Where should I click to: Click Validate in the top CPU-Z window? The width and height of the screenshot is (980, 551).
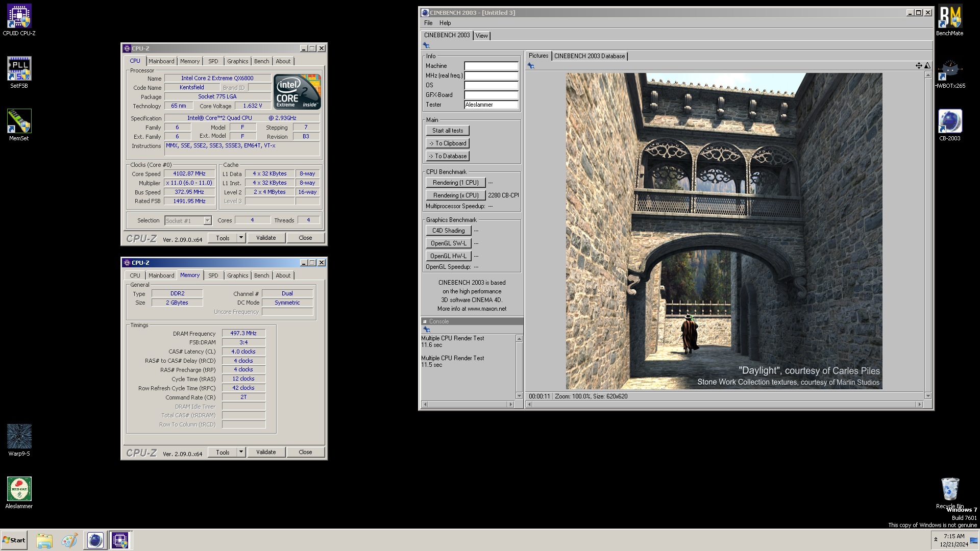pos(266,238)
